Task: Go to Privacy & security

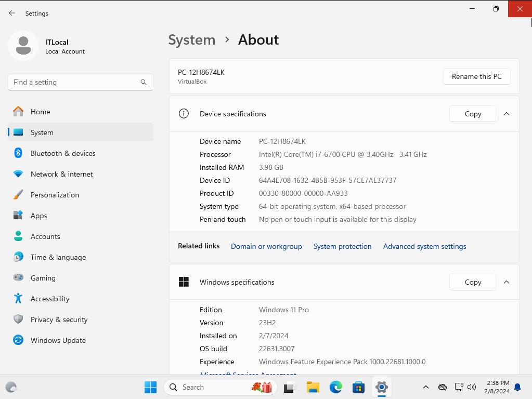Action: click(81, 320)
